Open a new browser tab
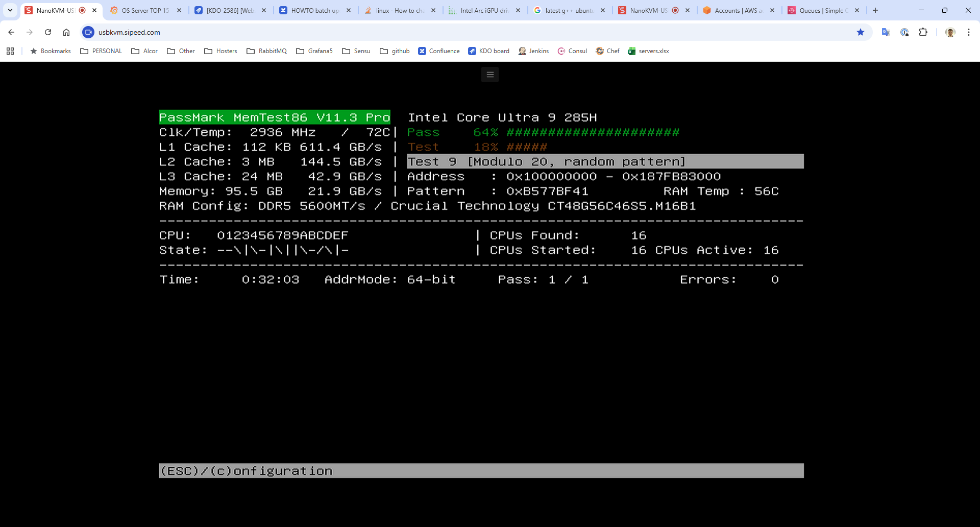The image size is (980, 527). tap(875, 10)
